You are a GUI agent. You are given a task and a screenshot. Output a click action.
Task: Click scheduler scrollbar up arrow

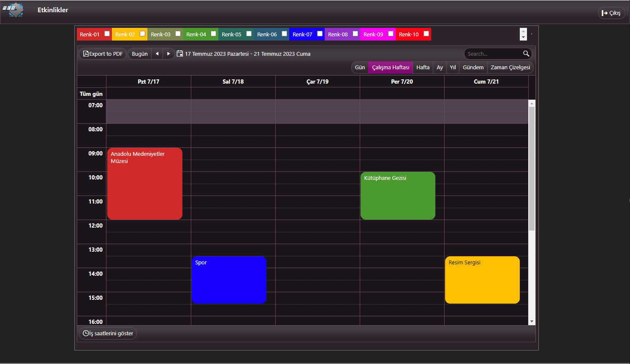532,103
